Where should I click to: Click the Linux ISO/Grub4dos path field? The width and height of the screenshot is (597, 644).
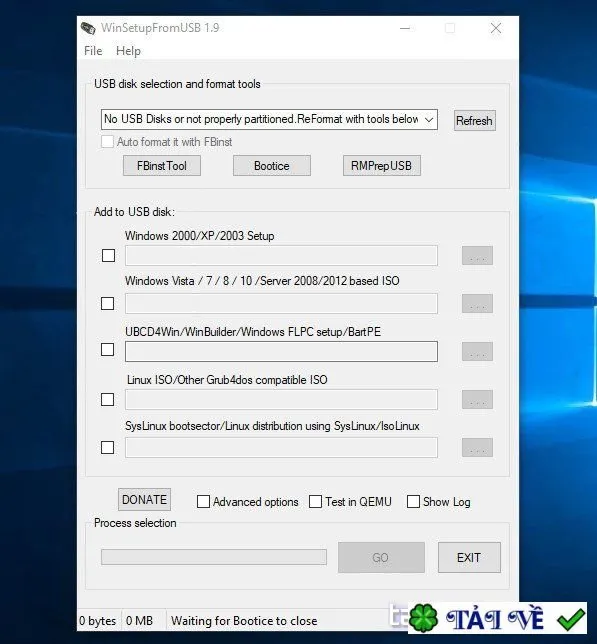click(281, 400)
